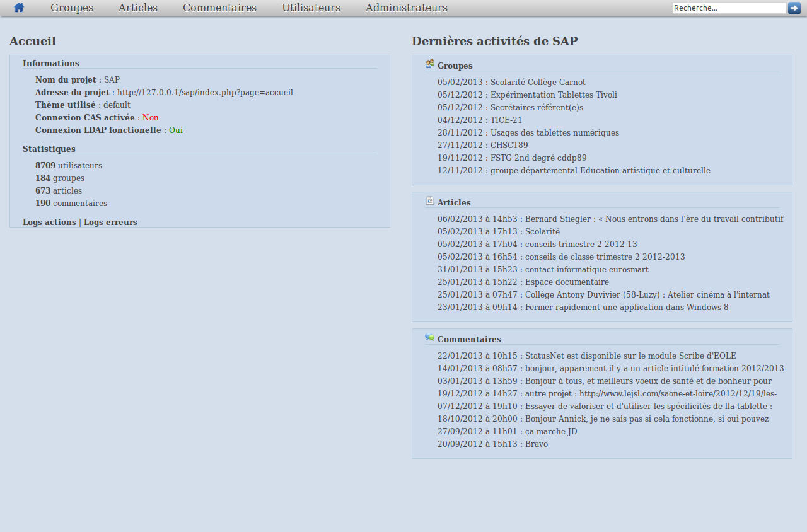Open the Groupes menu
Screen dimensions: 807x532
pyautogui.click(x=71, y=8)
